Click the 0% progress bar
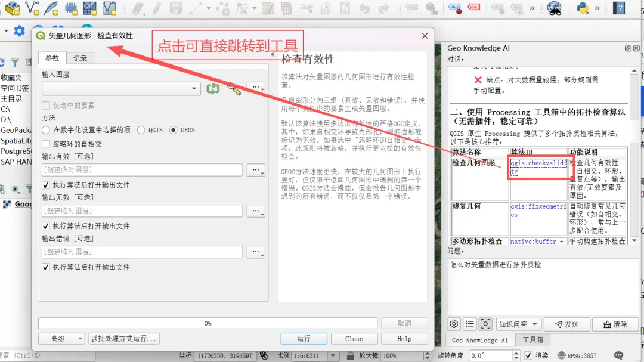Screen dimensions: 644x362 click(208, 323)
